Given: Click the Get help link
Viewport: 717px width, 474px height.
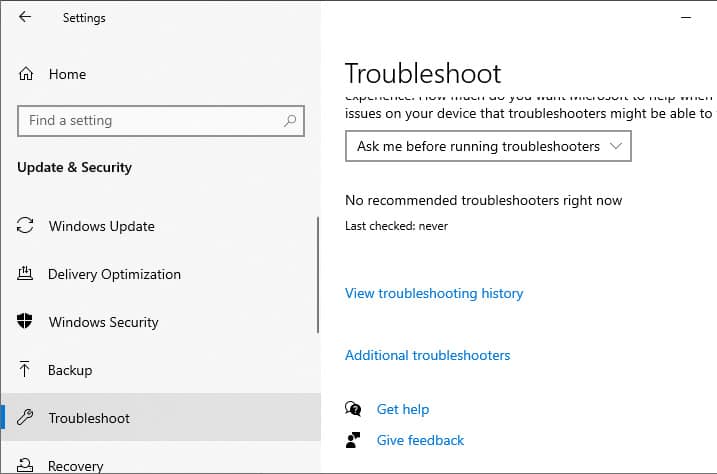Looking at the screenshot, I should tap(403, 409).
